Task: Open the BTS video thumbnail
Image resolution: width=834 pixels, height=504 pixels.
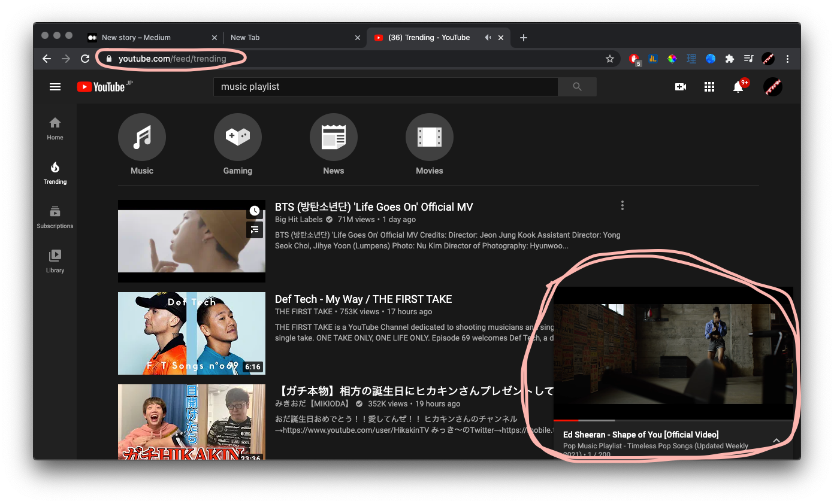Action: pyautogui.click(x=192, y=241)
